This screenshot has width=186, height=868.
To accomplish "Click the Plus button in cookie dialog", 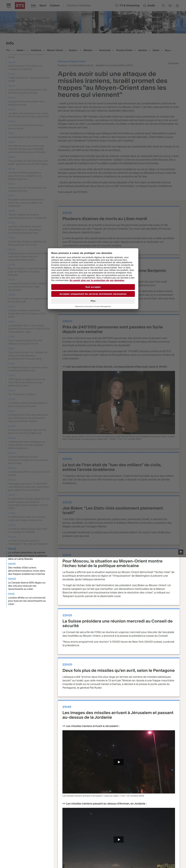I will [93, 301].
